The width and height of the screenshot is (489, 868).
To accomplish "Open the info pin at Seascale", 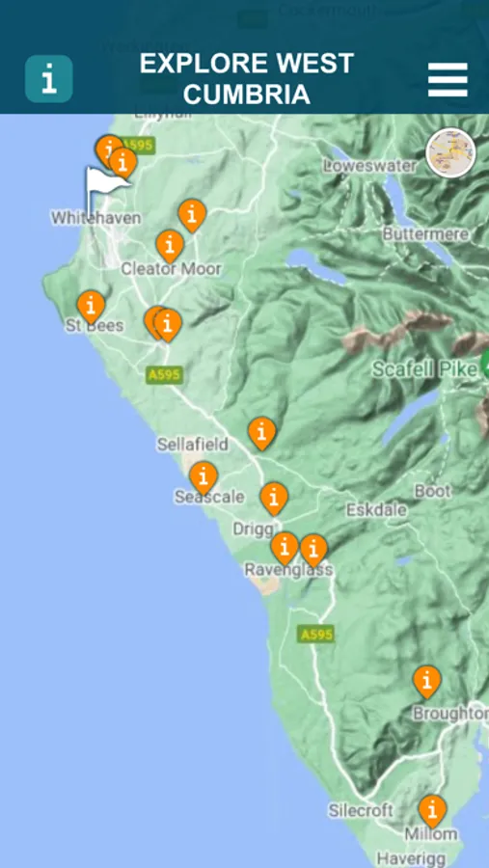I will coord(204,477).
